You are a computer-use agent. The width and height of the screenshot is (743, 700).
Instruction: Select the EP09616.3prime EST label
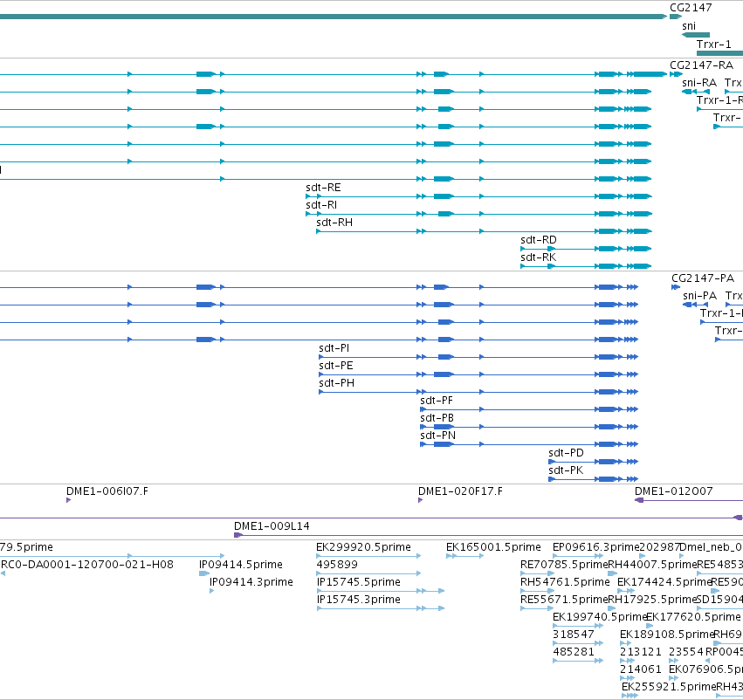pos(595,547)
